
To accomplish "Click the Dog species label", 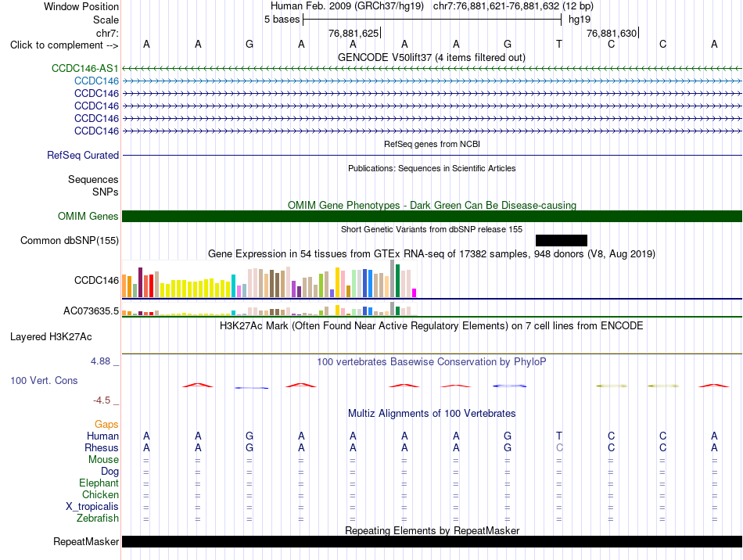I will point(109,472).
